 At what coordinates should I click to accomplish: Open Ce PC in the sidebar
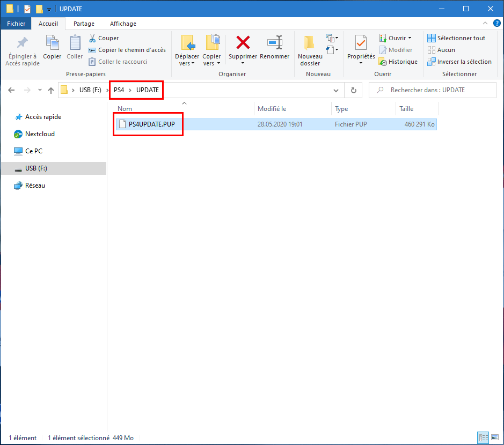click(28, 151)
